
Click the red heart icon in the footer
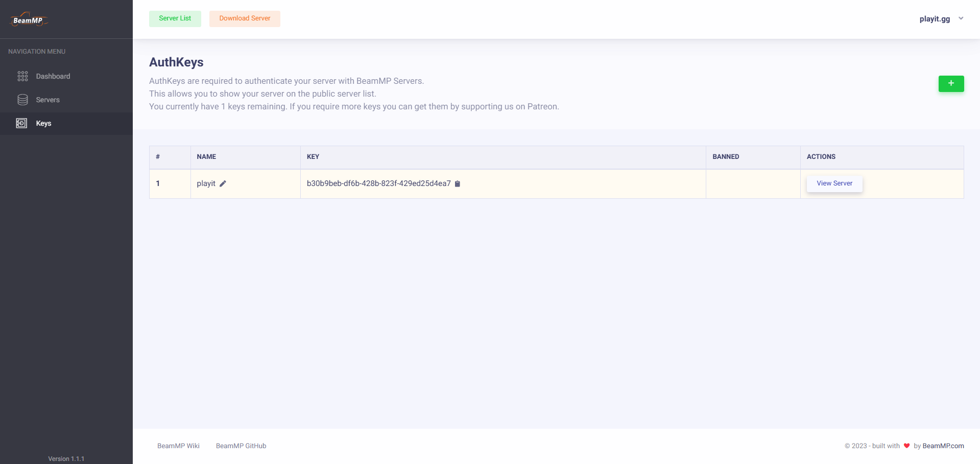pos(906,446)
